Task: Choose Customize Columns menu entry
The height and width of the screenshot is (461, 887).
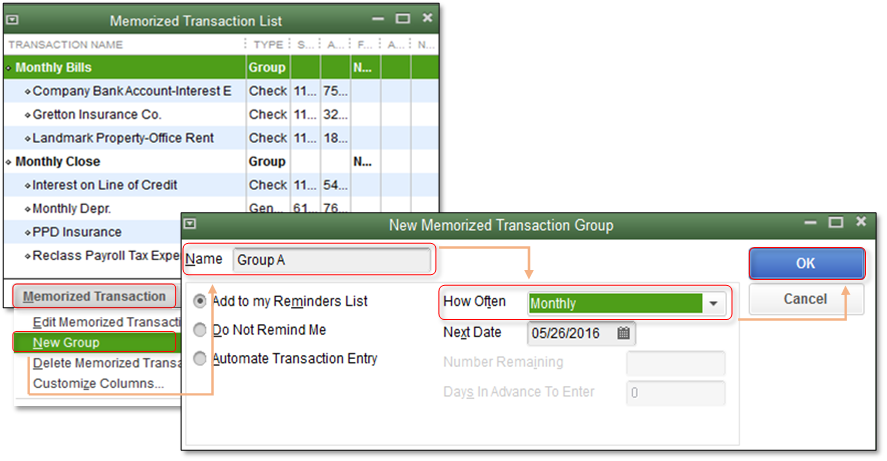Action: (98, 384)
